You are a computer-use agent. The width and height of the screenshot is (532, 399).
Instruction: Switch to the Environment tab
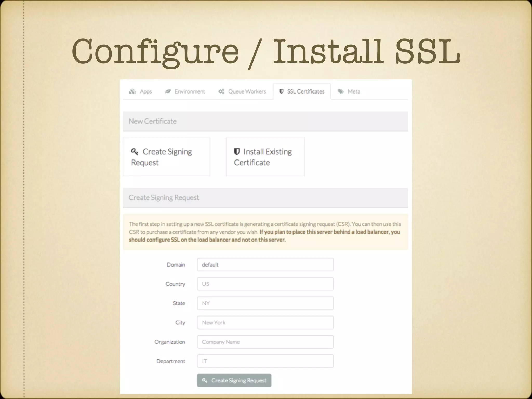coord(185,91)
